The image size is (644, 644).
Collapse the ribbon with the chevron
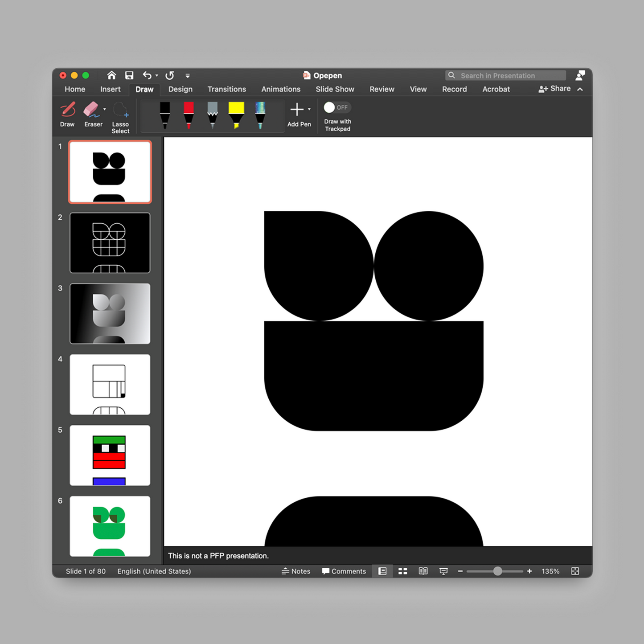[x=580, y=89]
